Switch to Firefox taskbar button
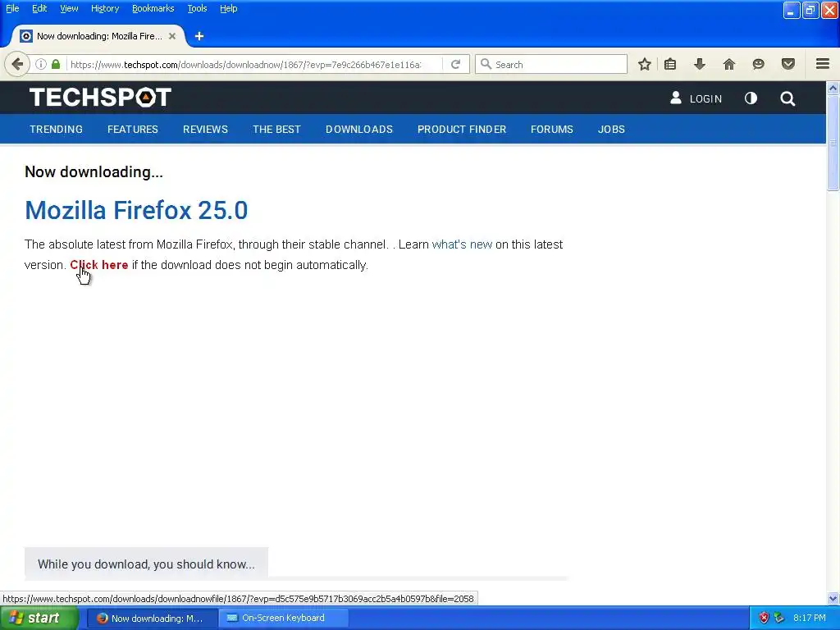The image size is (840, 630). click(x=152, y=619)
